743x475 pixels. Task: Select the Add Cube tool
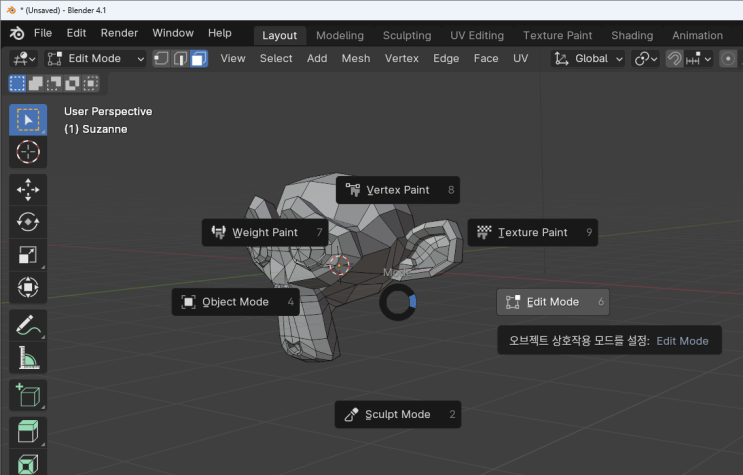point(28,395)
